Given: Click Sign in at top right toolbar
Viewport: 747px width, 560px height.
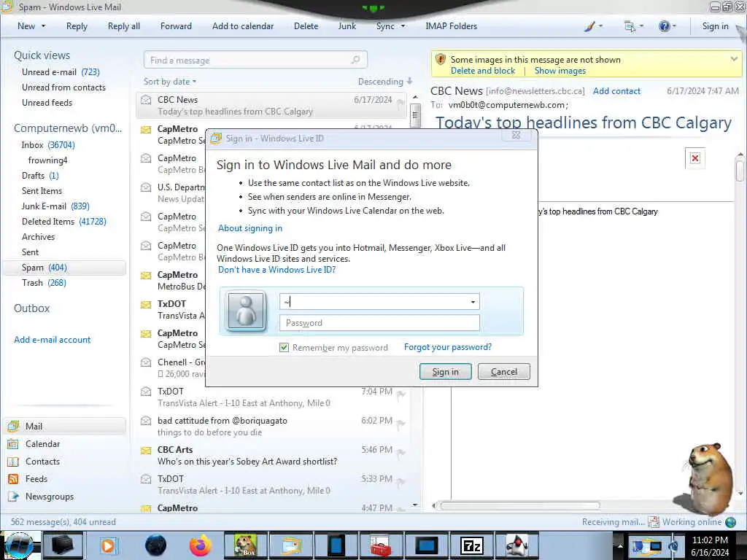Looking at the screenshot, I should pyautogui.click(x=715, y=26).
